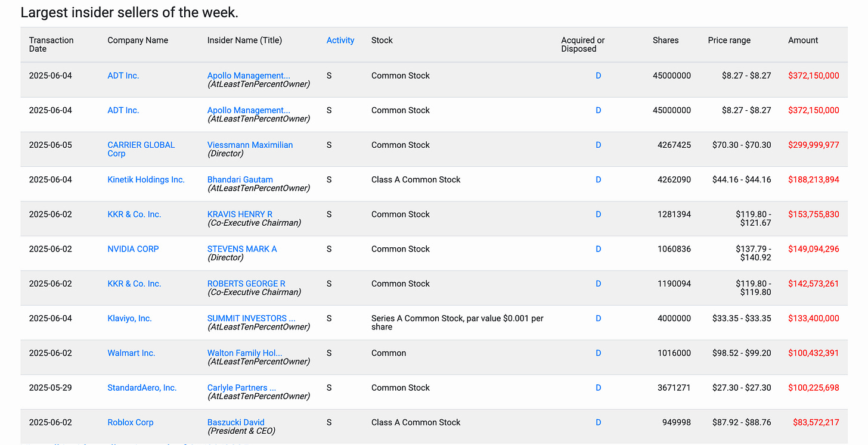The image size is (868, 445).
Task: View insider KRAVIS HENRY R profile
Action: click(x=240, y=214)
